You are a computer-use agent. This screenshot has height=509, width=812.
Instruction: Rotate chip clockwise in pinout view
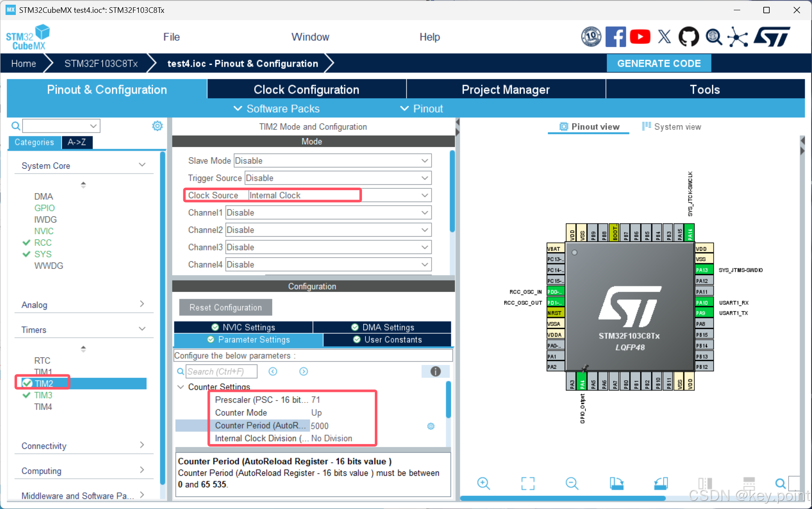(616, 483)
